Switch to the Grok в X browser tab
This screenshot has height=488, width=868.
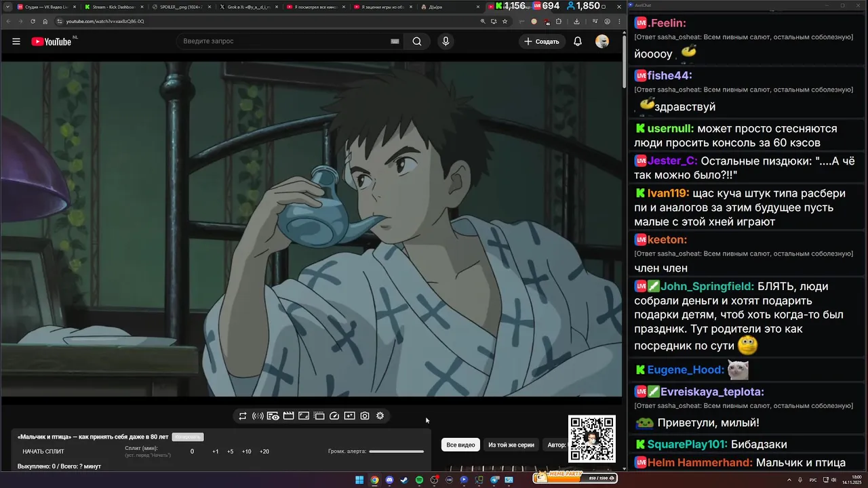(248, 7)
